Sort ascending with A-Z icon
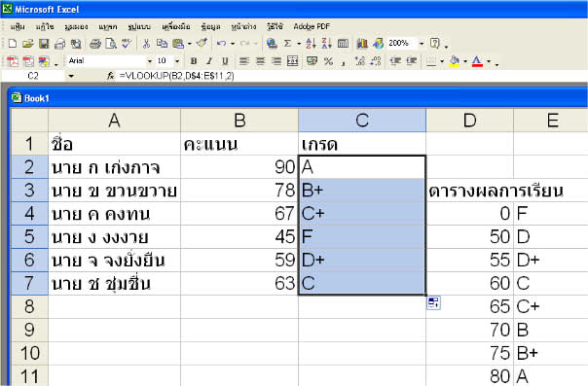The height and width of the screenshot is (386, 588). 311,44
